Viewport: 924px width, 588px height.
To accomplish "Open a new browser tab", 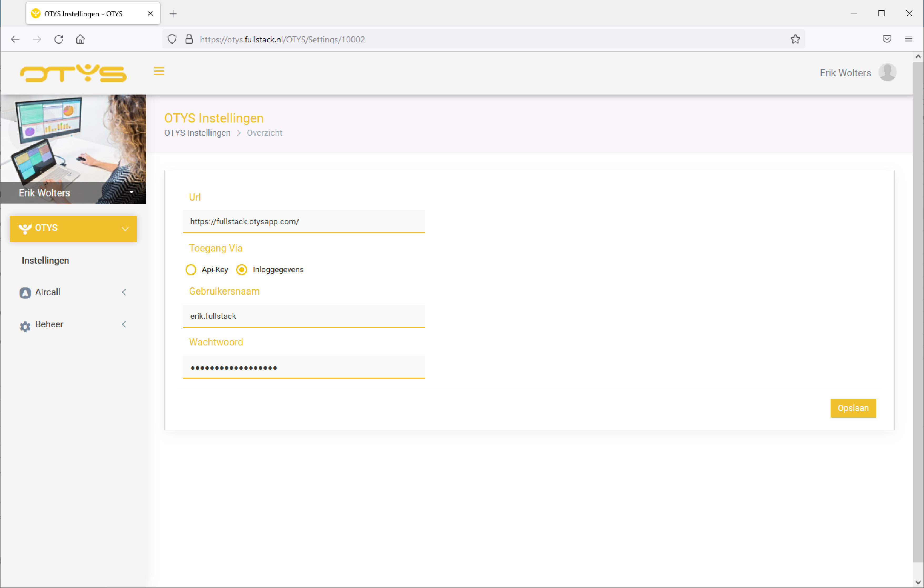I will coord(173,14).
